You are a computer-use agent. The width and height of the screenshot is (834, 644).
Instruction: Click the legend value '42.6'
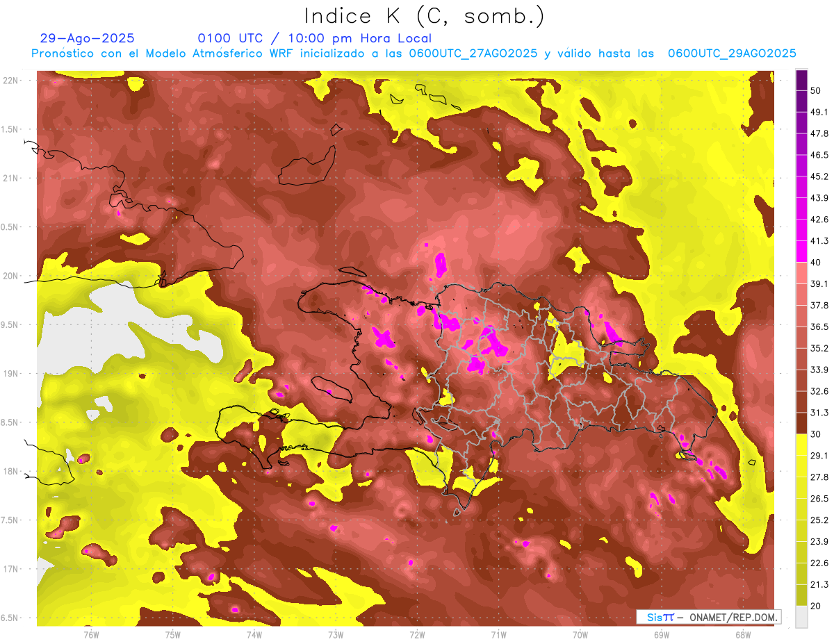coord(819,220)
